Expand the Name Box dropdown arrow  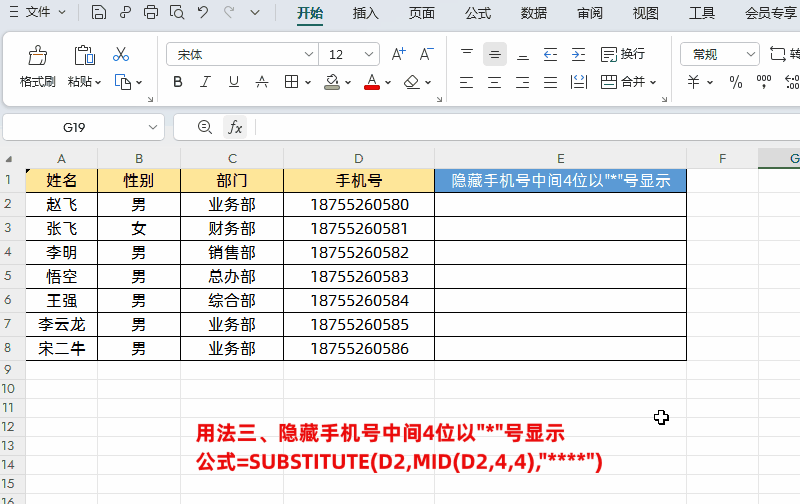pos(153,127)
